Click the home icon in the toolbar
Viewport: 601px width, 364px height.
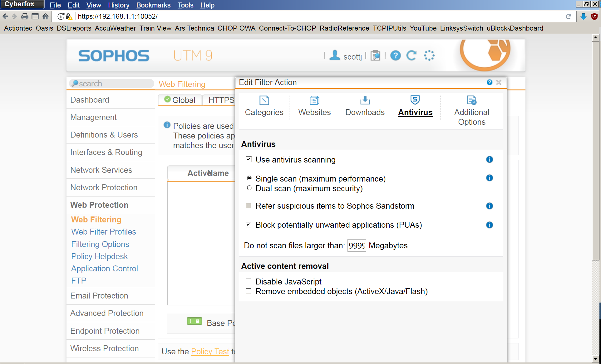[x=46, y=16]
